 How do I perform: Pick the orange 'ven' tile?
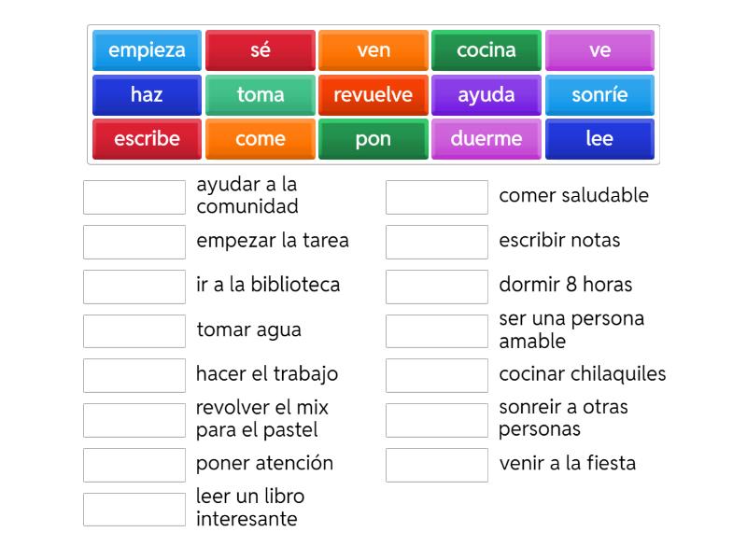(373, 50)
